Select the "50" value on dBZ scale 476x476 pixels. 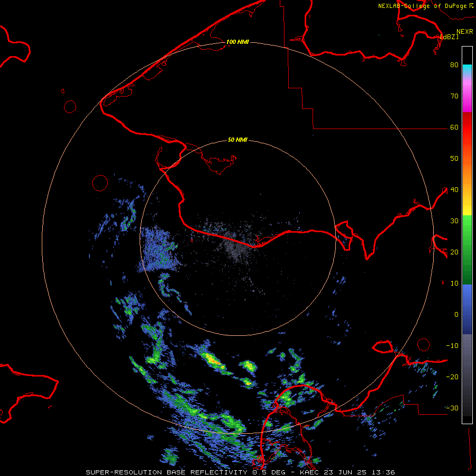[x=454, y=159]
